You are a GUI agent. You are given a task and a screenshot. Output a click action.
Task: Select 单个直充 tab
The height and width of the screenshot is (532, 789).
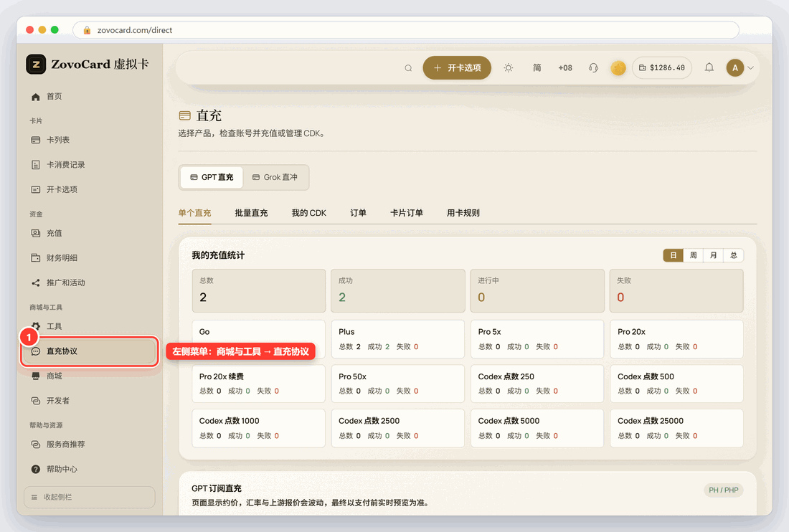coord(194,213)
